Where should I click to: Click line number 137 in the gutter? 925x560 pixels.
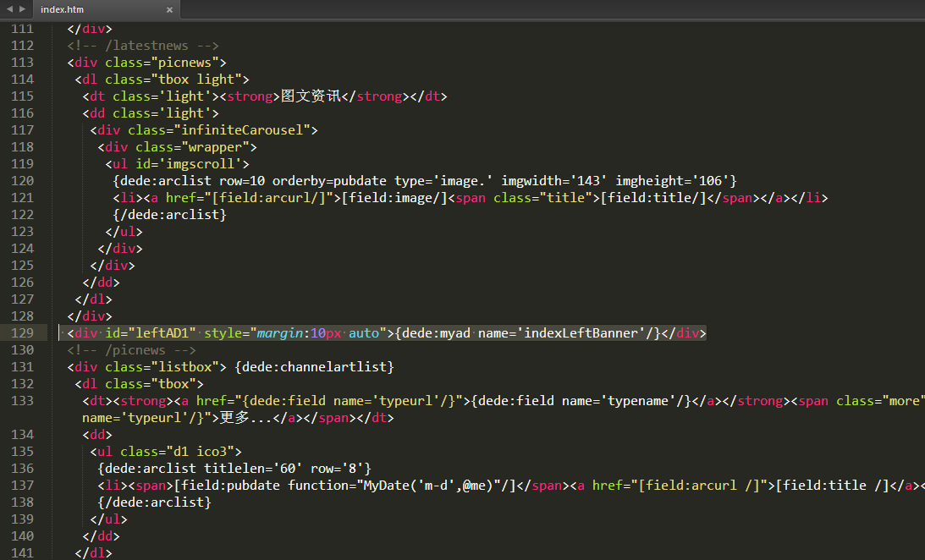22,486
